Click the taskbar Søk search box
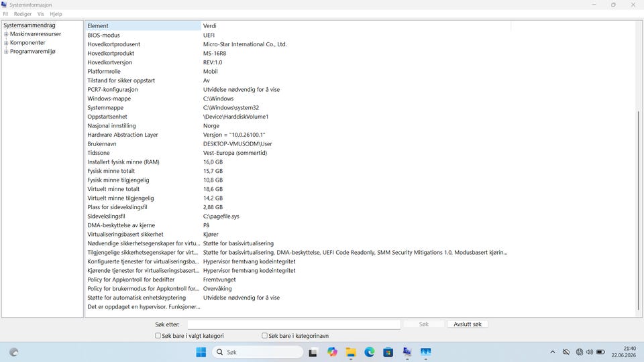 click(x=258, y=352)
